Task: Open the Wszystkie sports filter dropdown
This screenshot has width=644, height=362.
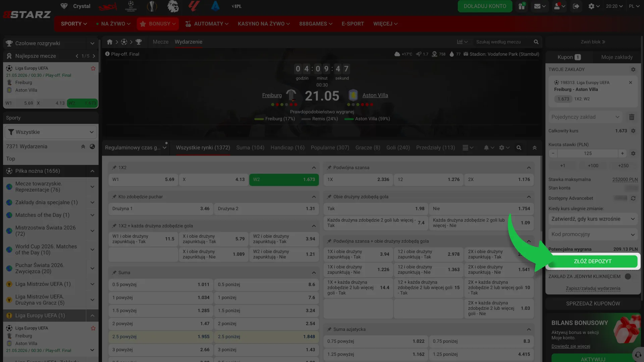Action: coord(51,132)
